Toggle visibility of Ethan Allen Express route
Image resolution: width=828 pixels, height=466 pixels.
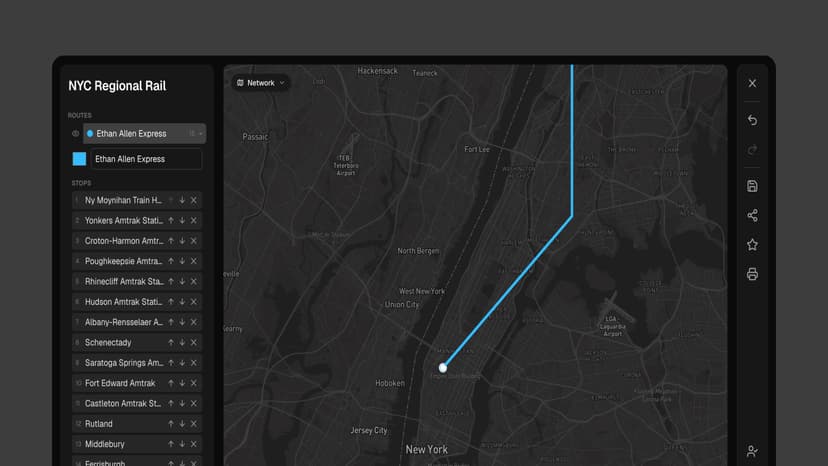(76, 134)
